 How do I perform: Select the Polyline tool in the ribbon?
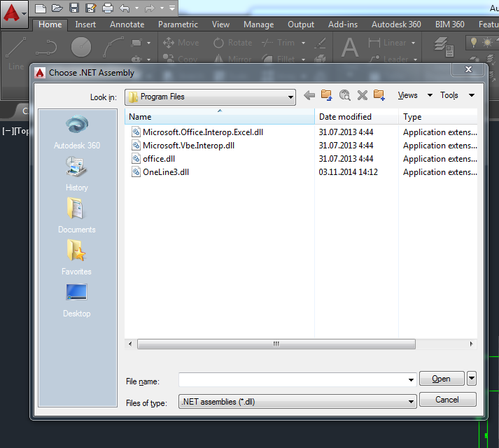coord(46,47)
